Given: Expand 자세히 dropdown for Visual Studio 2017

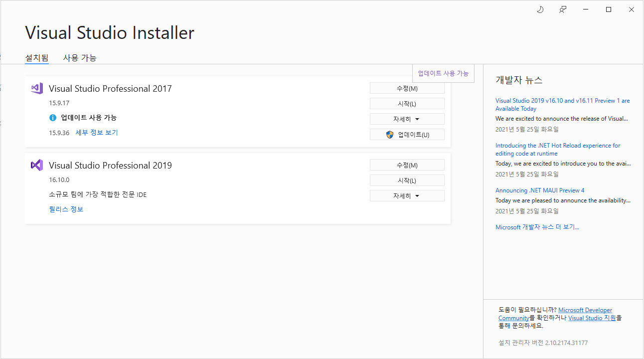Looking at the screenshot, I should pyautogui.click(x=407, y=119).
